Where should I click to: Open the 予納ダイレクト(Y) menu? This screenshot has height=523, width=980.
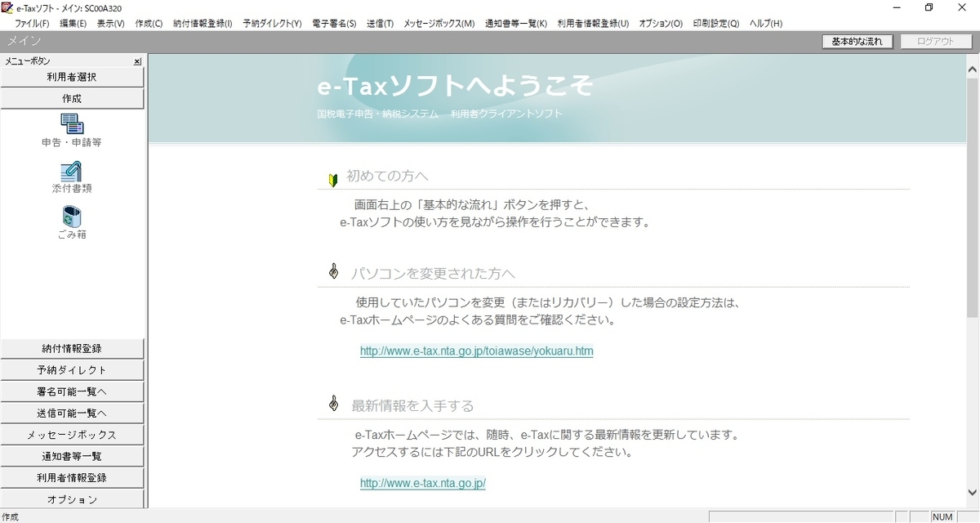[x=272, y=24]
